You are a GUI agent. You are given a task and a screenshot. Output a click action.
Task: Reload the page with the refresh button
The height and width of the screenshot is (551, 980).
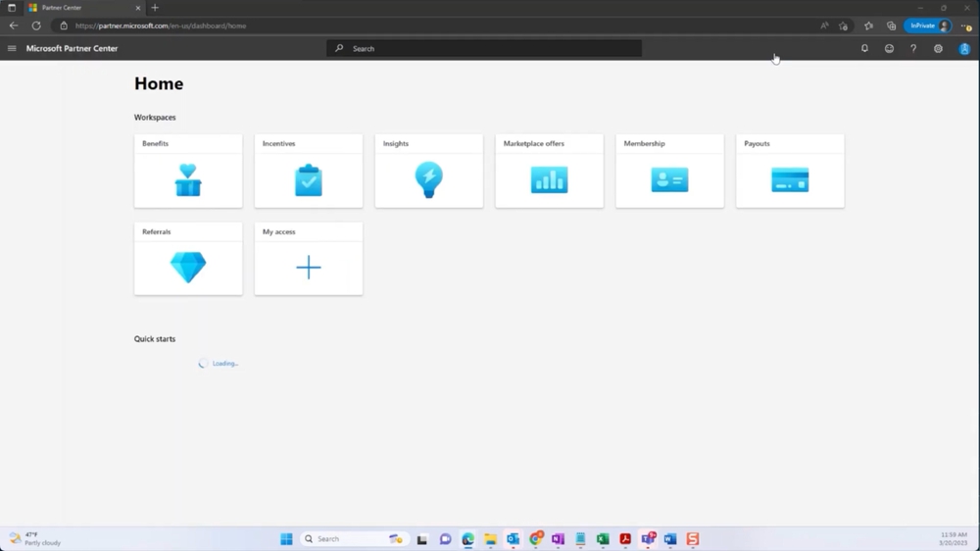pos(36,25)
